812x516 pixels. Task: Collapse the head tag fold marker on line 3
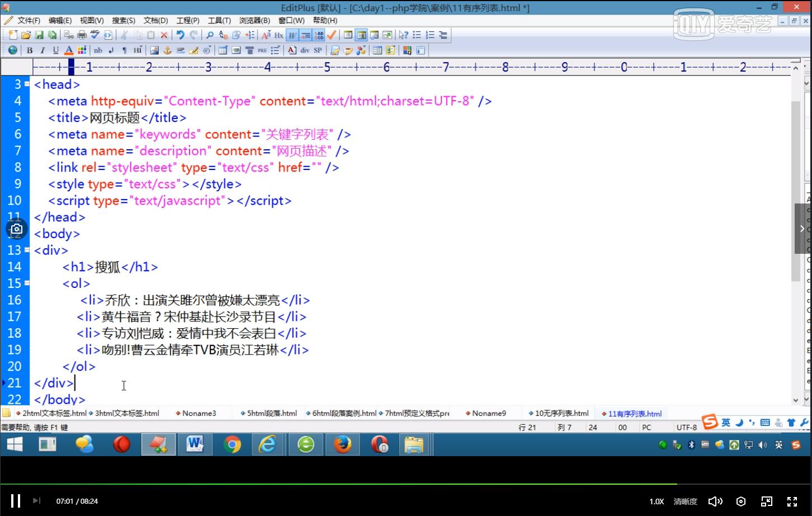click(27, 84)
